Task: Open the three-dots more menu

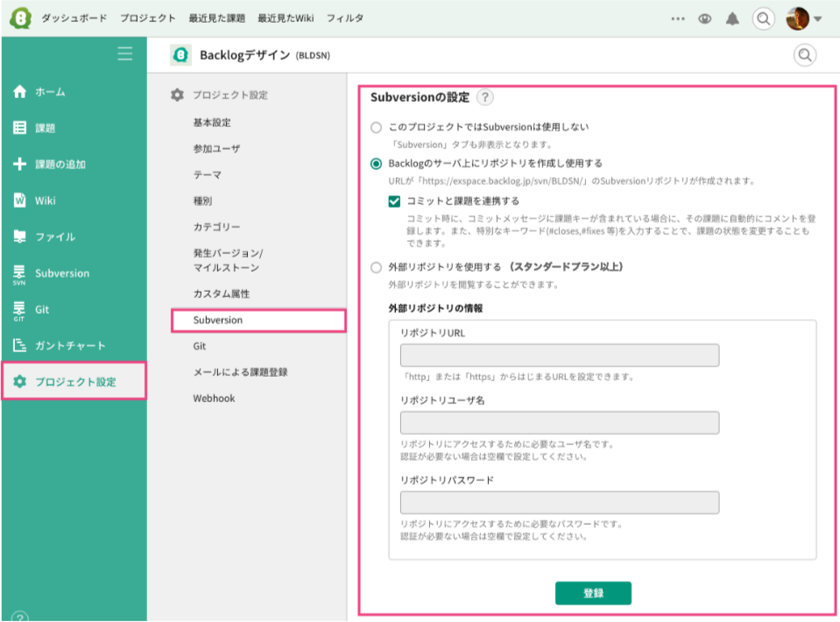Action: point(678,18)
